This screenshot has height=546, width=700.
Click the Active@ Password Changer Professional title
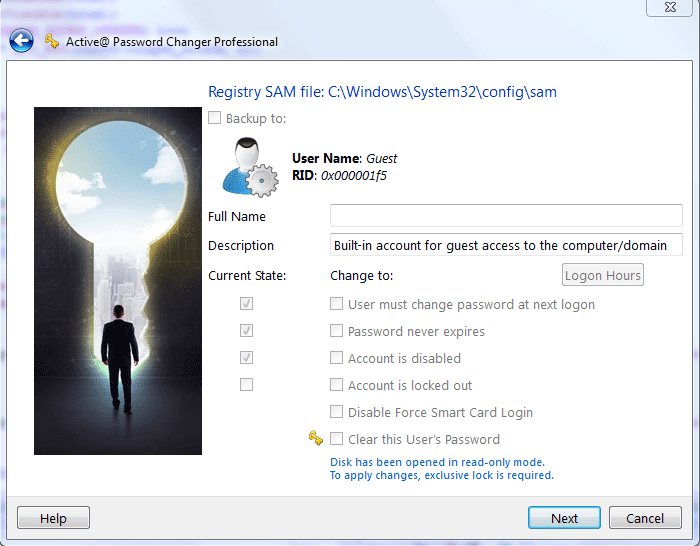point(172,42)
